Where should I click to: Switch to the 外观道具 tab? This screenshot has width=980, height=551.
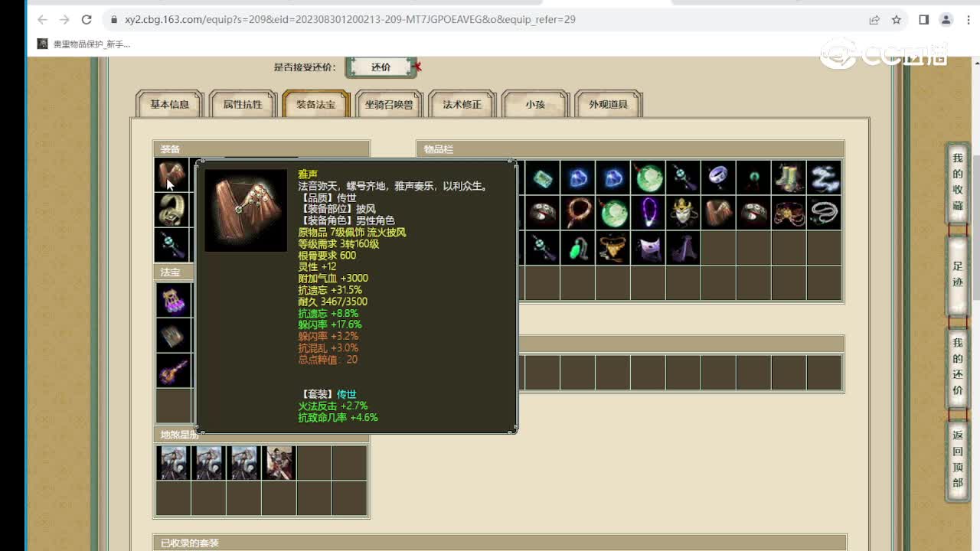point(609,104)
